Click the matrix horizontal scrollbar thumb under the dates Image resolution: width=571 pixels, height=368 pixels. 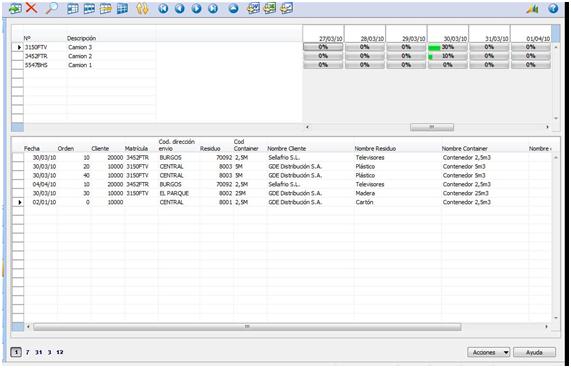pyautogui.click(x=432, y=127)
